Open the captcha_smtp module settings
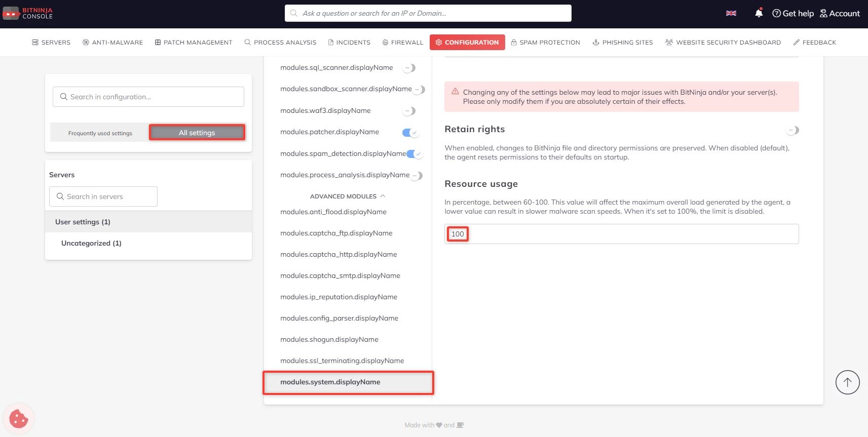This screenshot has width=868, height=437. [x=340, y=276]
